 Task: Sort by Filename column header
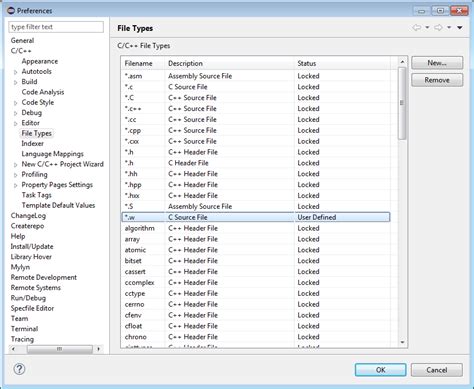(x=143, y=63)
